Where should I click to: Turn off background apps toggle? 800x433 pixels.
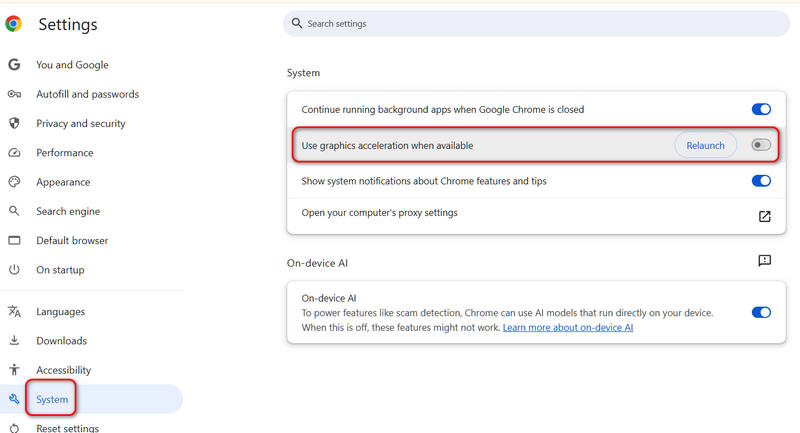pyautogui.click(x=761, y=109)
